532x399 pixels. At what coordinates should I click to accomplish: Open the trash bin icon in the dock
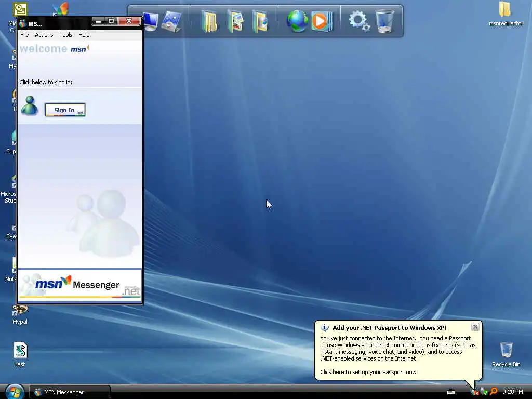[x=385, y=21]
